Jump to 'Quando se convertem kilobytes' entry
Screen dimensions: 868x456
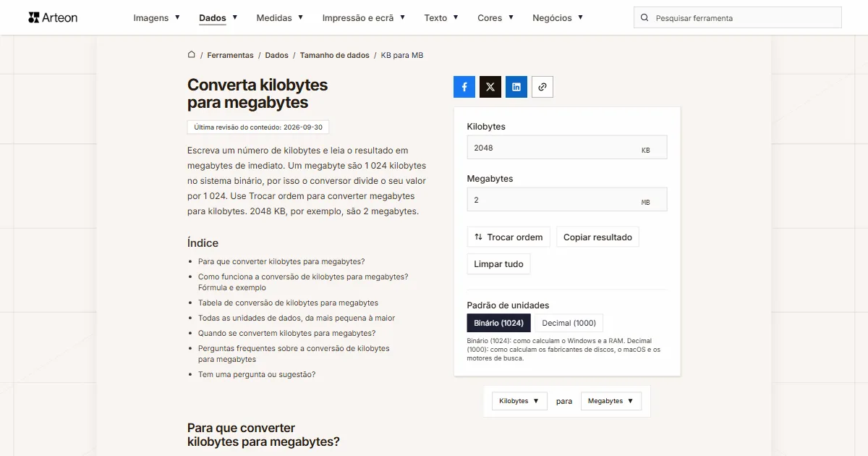[x=286, y=333]
